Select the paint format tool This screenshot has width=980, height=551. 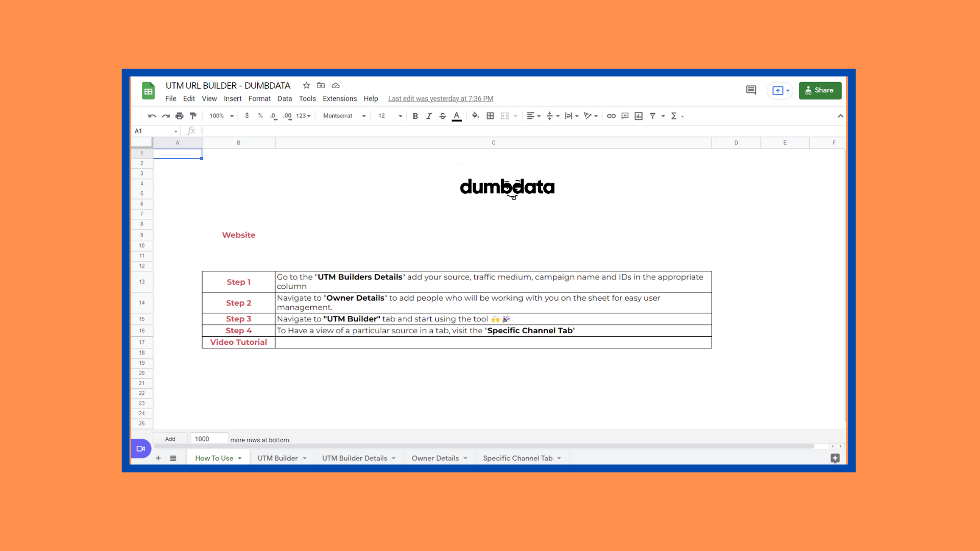[193, 116]
